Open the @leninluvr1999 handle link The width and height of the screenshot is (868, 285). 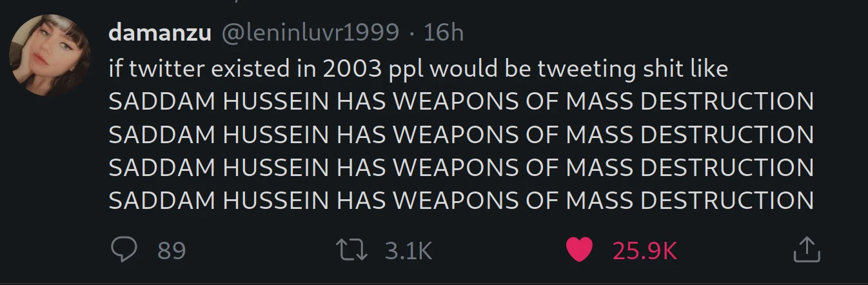tap(311, 33)
